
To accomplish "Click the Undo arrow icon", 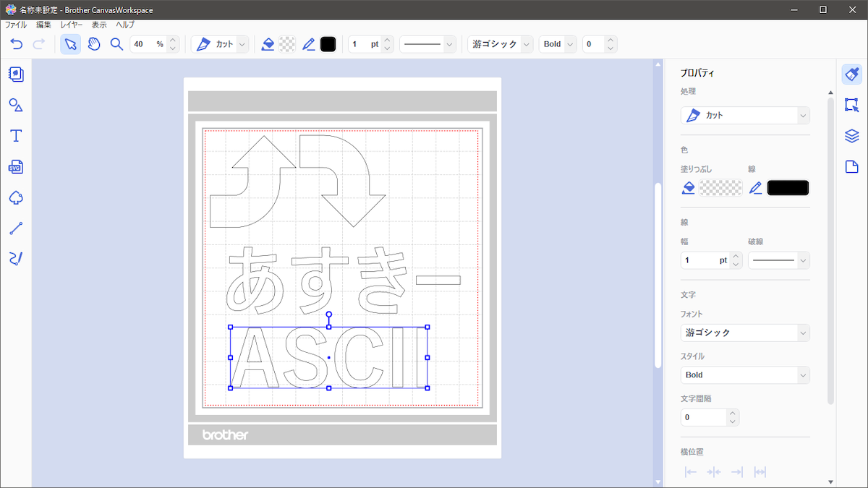I will tap(17, 44).
